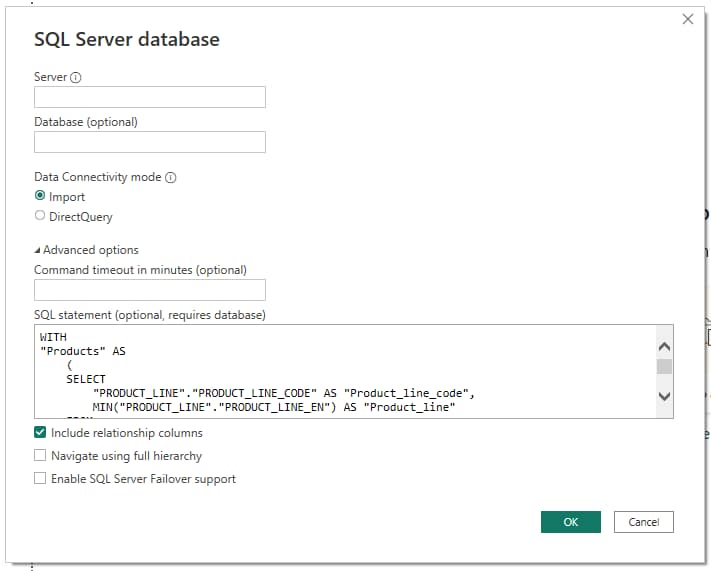Click the Server name input field
Image resolution: width=711 pixels, height=571 pixels.
pyautogui.click(x=150, y=97)
